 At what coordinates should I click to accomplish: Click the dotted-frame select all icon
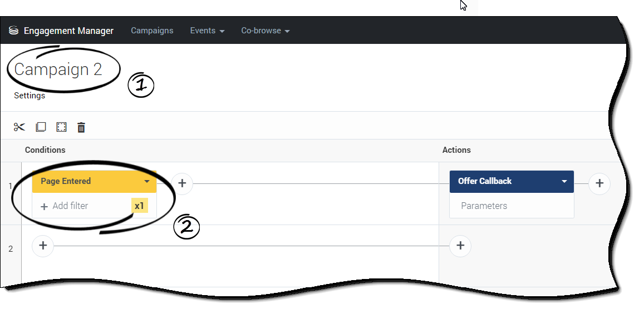pyautogui.click(x=61, y=127)
